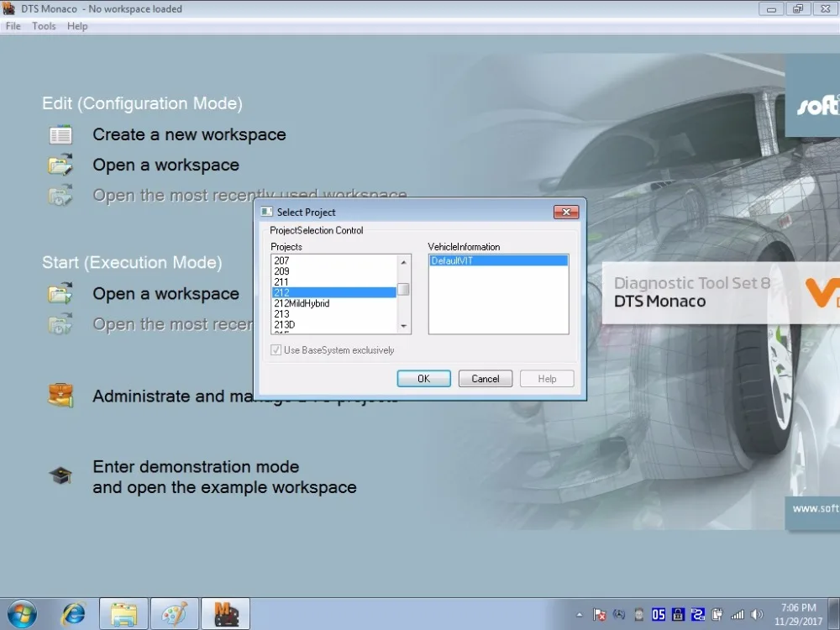Open the Windows Start menu orb

point(23,614)
